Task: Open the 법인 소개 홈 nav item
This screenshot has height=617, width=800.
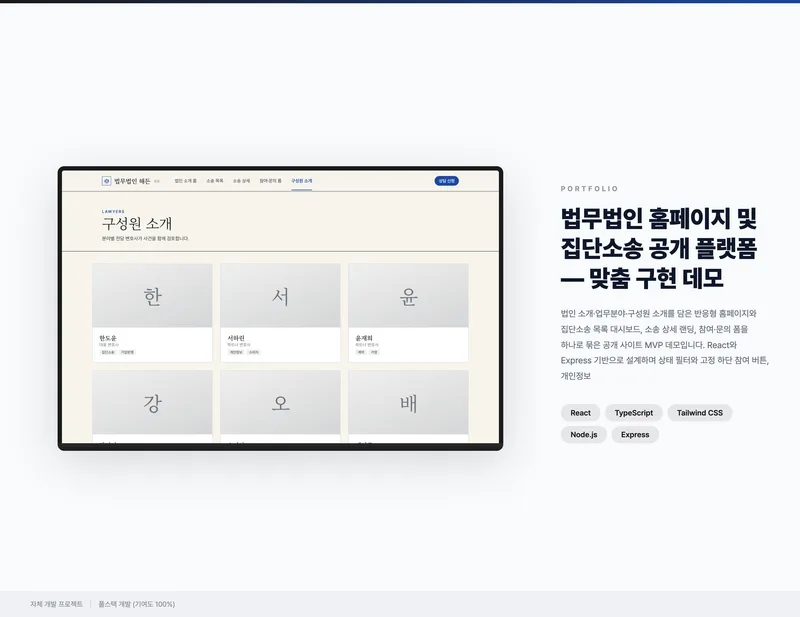Action: (x=185, y=181)
